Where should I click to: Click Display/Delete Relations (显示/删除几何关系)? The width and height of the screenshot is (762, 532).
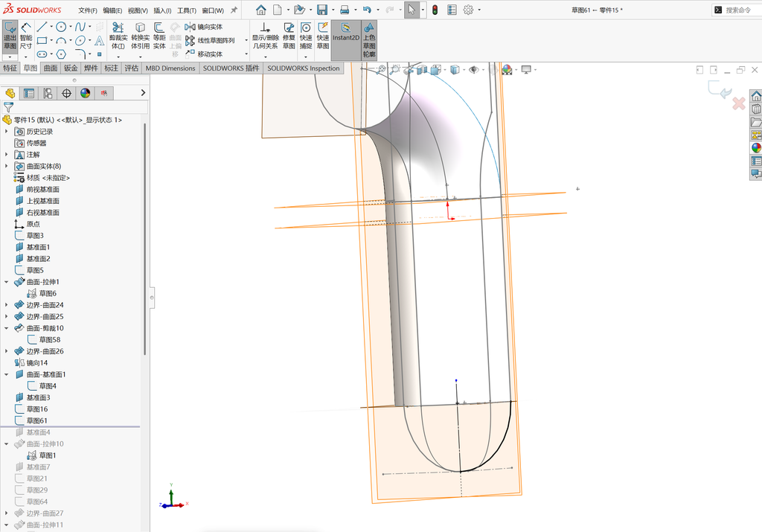click(264, 36)
